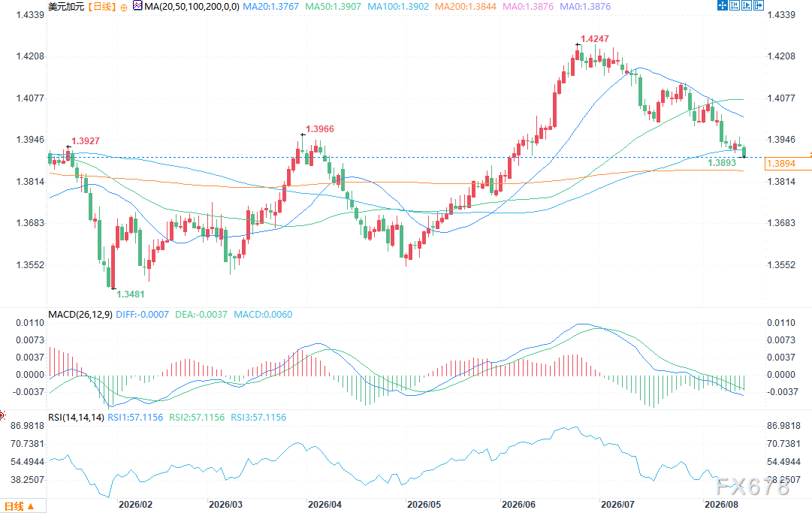Click the 美元加元 symbol name
The height and width of the screenshot is (513, 812).
click(x=66, y=7)
